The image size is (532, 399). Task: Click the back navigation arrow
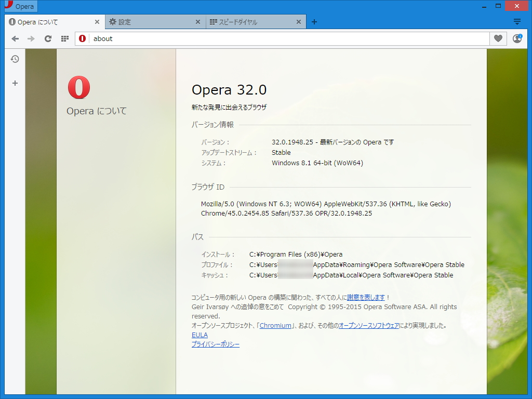point(15,38)
